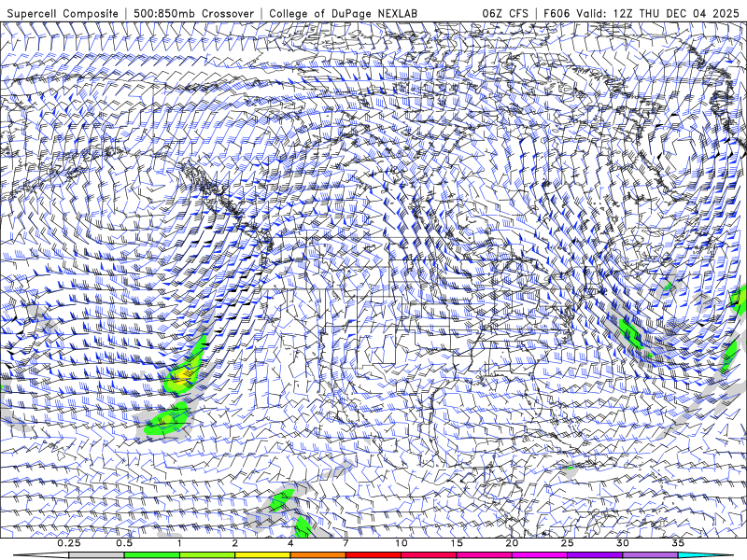This screenshot has height=560, width=747.
Task: Click the 'F606 Valid: 12Z THU DEC 04 2025' text
Action: pyautogui.click(x=641, y=13)
